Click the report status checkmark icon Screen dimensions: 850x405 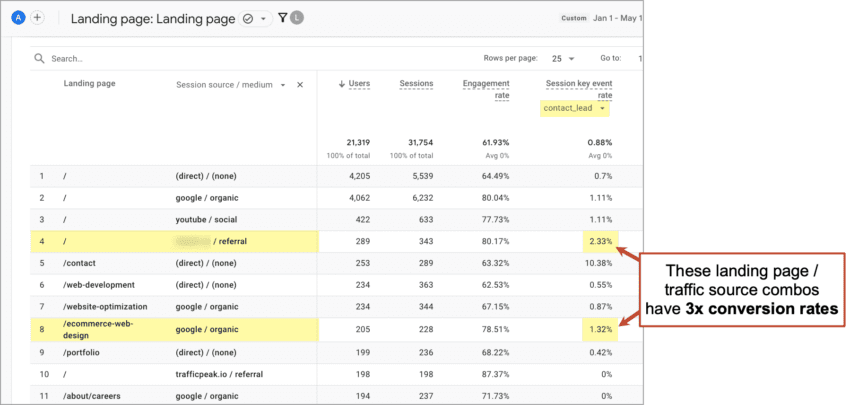(247, 18)
